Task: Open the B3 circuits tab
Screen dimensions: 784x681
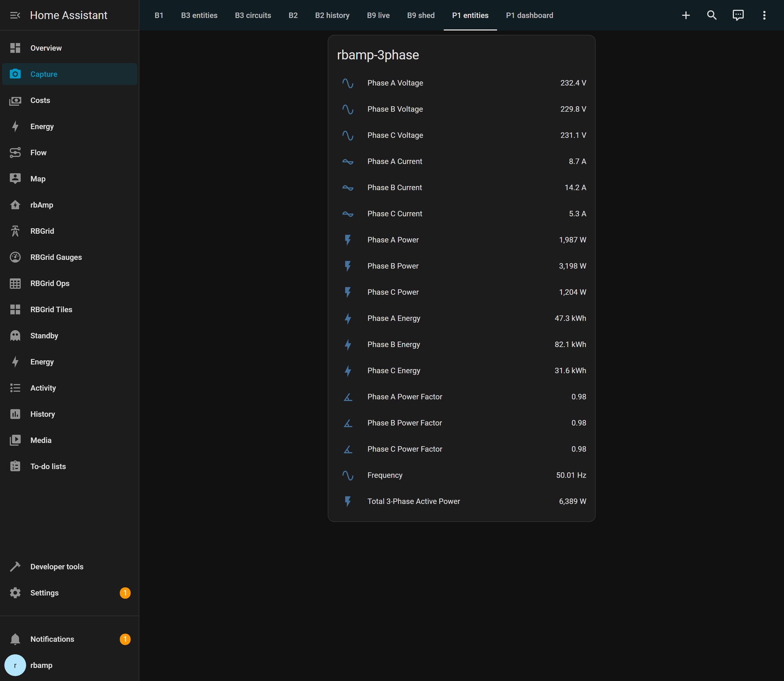Action: coord(253,15)
